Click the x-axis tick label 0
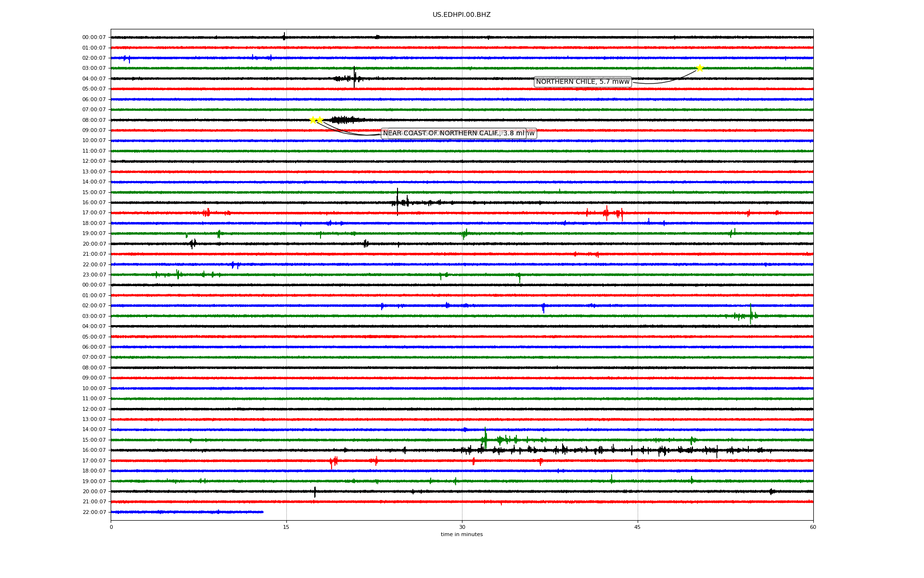924x578 pixels. [111, 527]
